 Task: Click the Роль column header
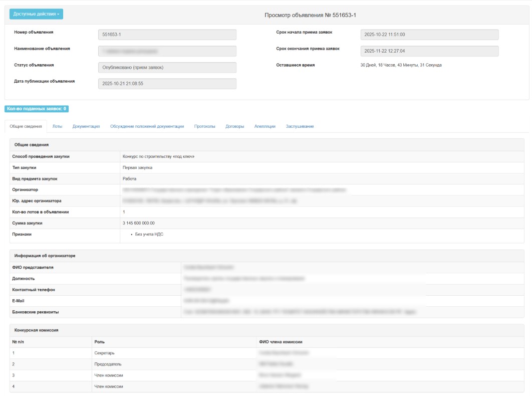(99, 342)
